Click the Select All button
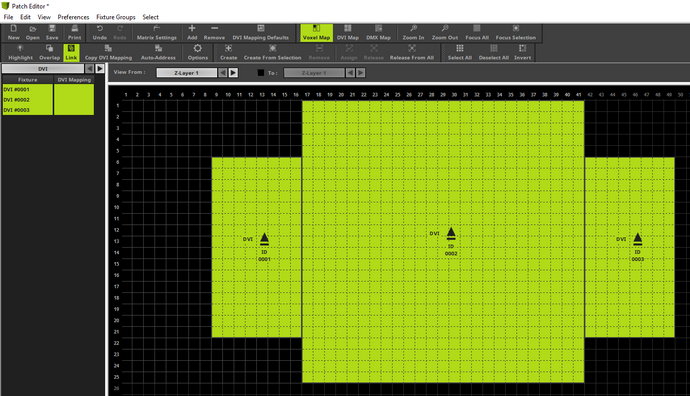This screenshot has width=690, height=396. coord(459,52)
